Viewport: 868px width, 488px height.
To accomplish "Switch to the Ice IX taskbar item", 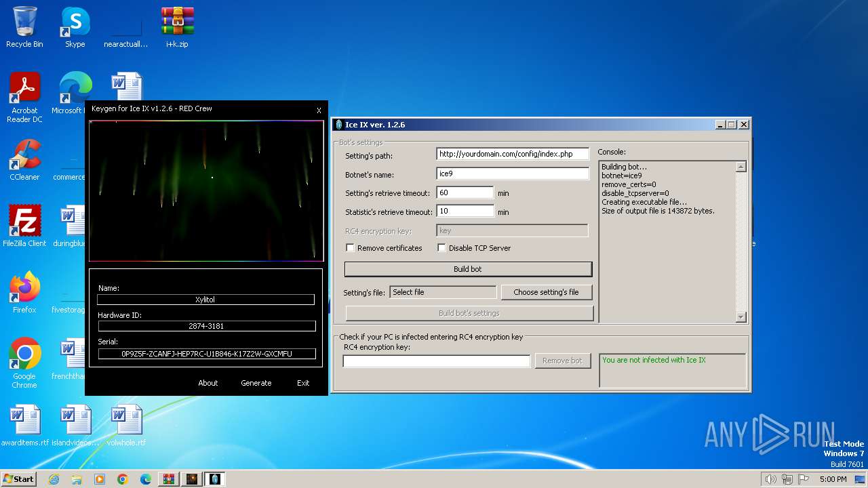I will [215, 479].
